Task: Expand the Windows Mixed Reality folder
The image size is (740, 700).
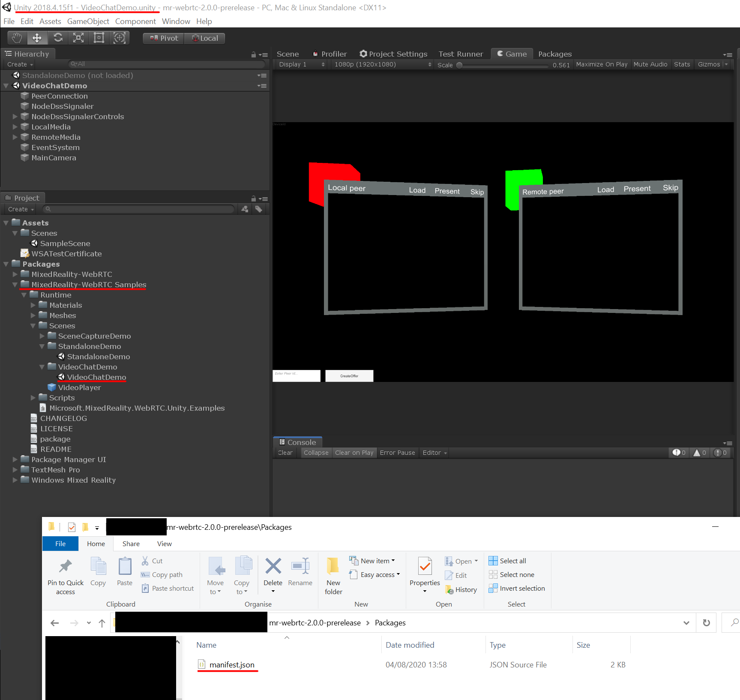Action: [15, 480]
